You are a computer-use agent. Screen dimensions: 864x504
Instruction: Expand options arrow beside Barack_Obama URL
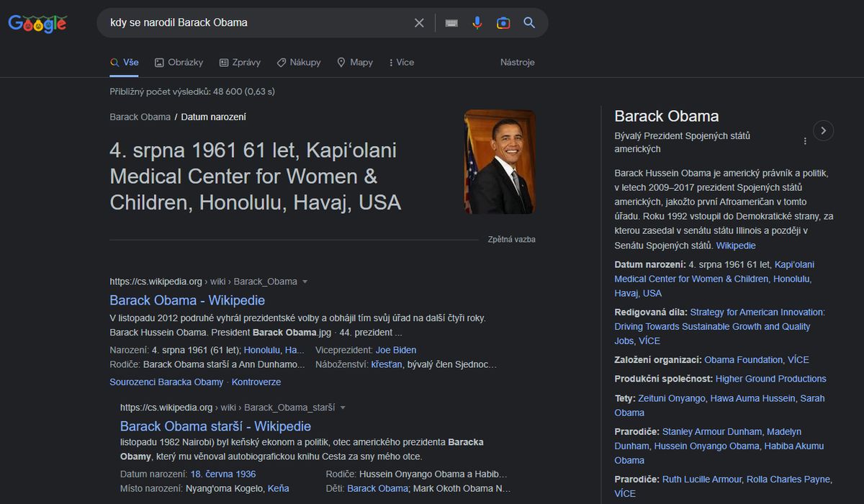pyautogui.click(x=305, y=282)
